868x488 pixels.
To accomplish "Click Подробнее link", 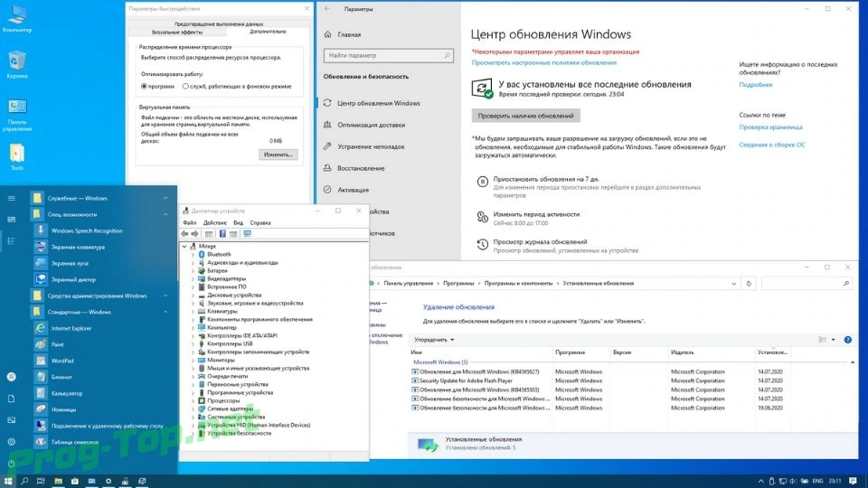I will pos(756,85).
